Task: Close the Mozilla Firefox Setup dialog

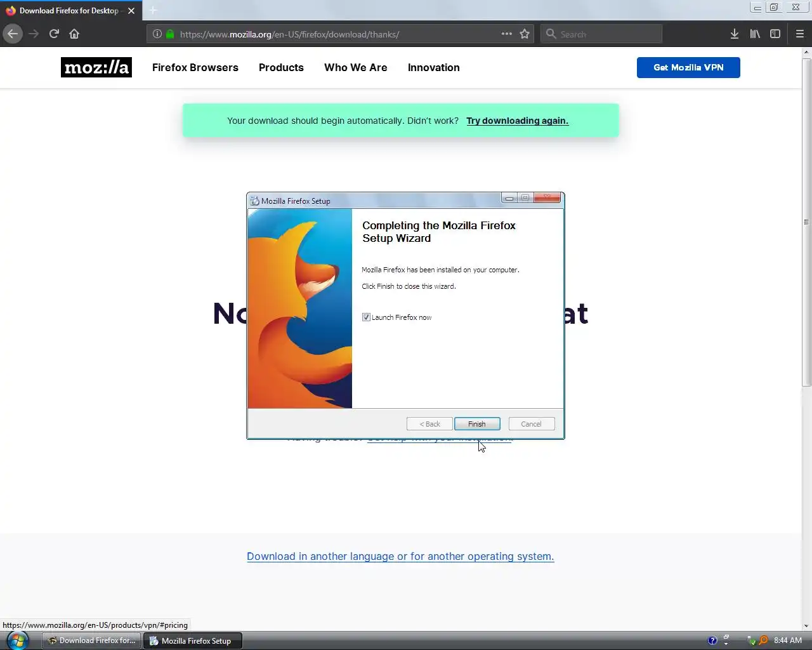Action: tap(547, 198)
